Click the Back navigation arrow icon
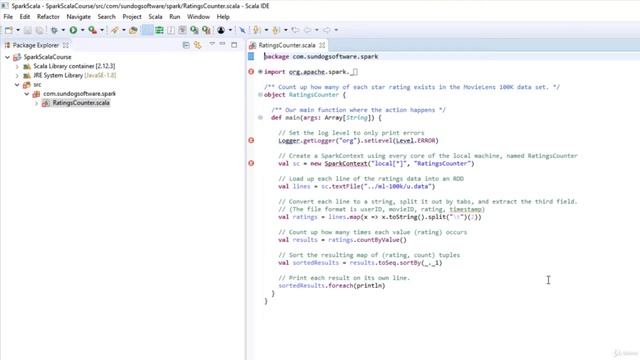The image size is (640, 360). pos(307,30)
